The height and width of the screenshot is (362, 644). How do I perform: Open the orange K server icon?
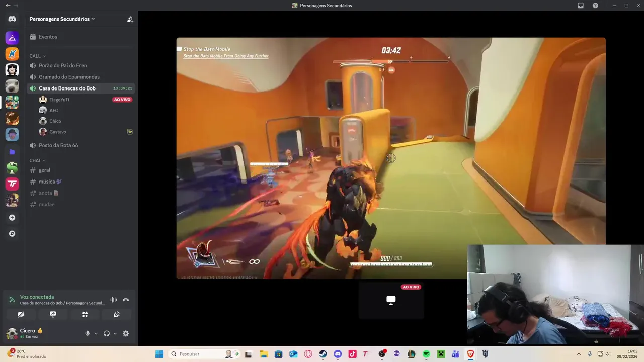click(12, 54)
